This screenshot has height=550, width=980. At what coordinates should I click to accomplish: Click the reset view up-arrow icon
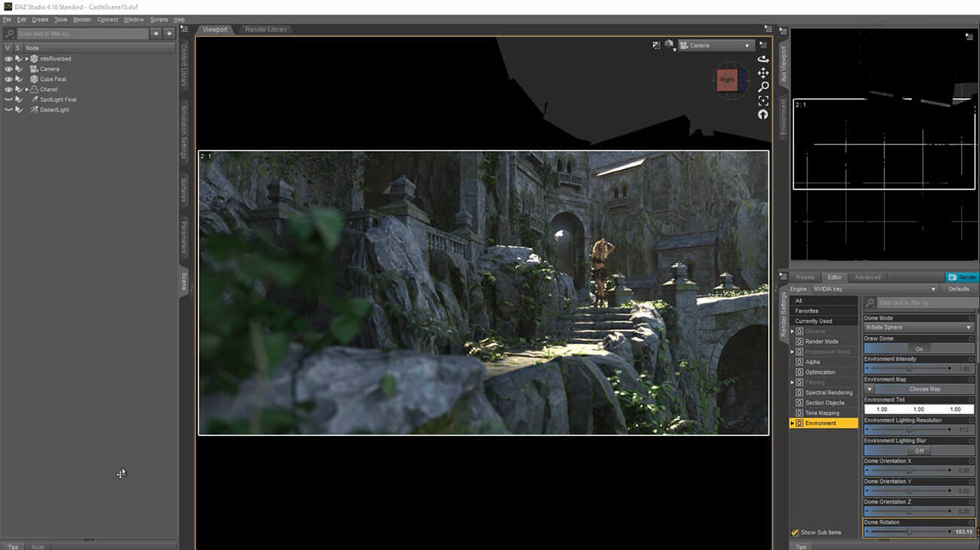pyautogui.click(x=763, y=115)
